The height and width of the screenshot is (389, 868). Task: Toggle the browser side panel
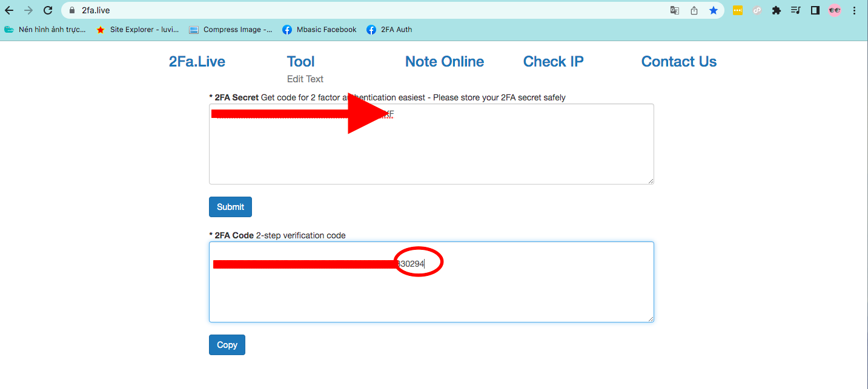tap(815, 10)
